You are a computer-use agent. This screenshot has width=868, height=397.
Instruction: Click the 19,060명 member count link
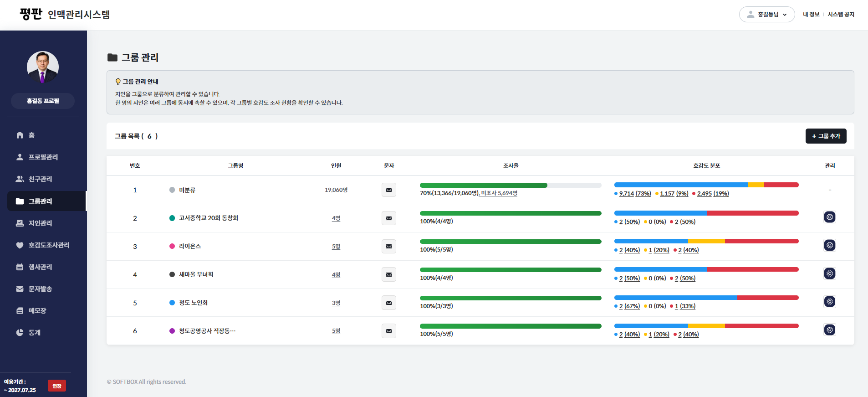pyautogui.click(x=336, y=190)
